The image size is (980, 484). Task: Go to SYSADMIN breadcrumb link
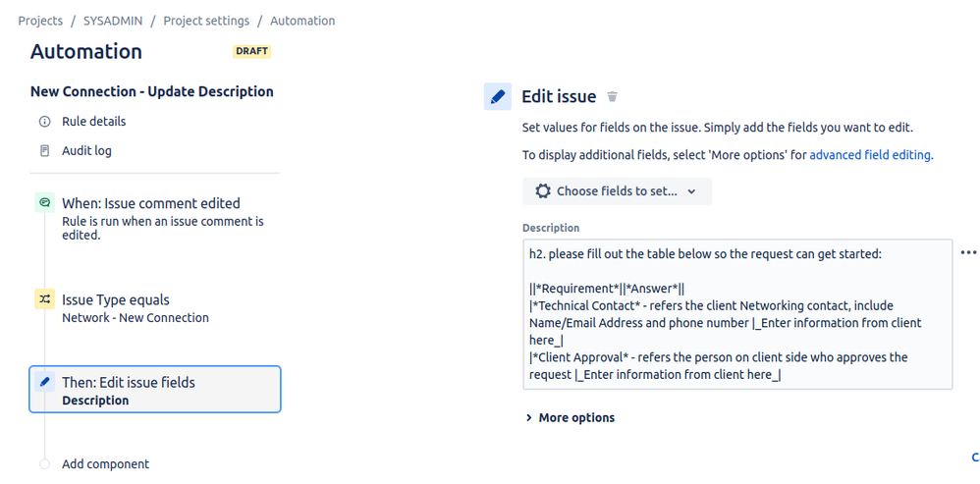113,21
